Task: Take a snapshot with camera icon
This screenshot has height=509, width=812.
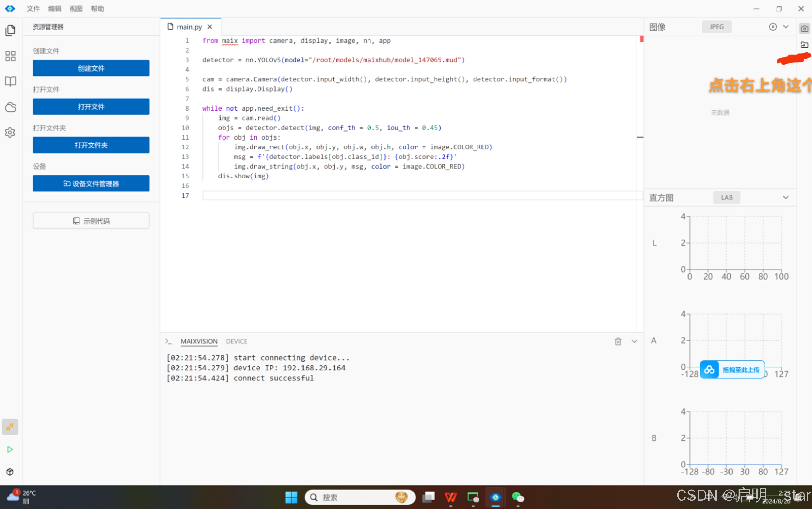Action: point(804,29)
